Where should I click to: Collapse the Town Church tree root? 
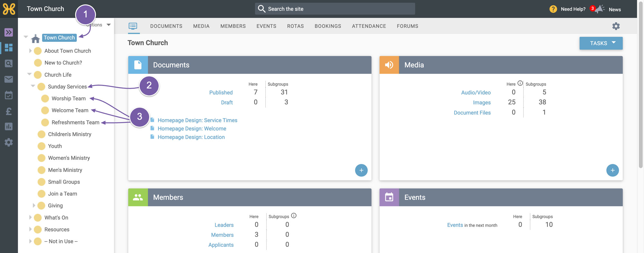[26, 37]
